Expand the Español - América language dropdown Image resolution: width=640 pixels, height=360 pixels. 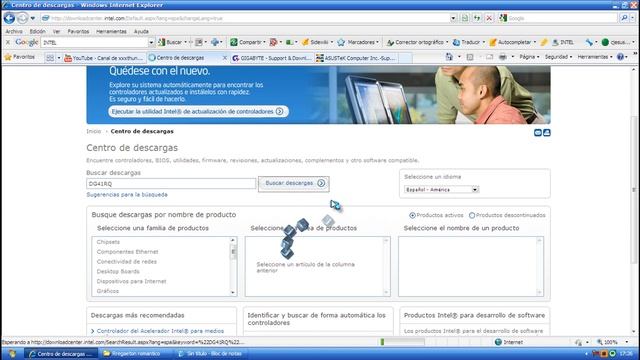tap(475, 189)
